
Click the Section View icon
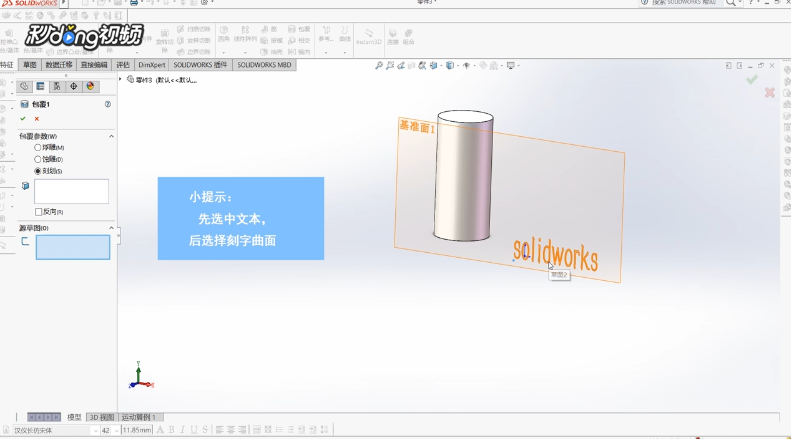[x=412, y=66]
